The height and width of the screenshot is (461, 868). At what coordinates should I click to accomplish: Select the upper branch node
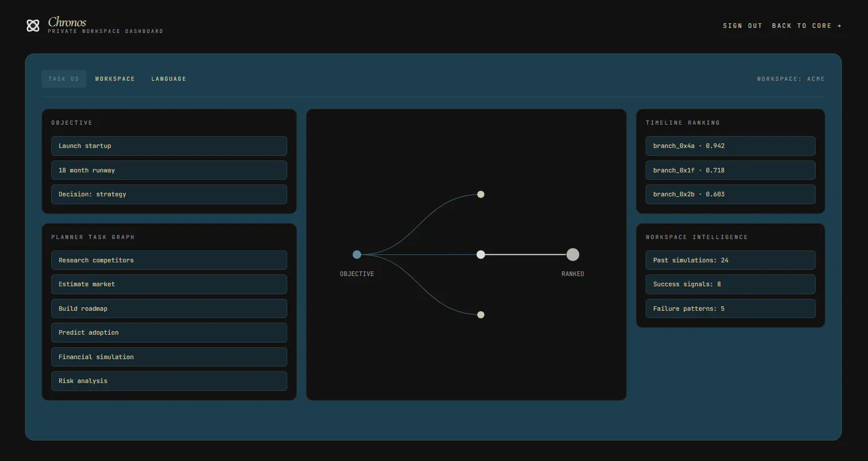(481, 194)
